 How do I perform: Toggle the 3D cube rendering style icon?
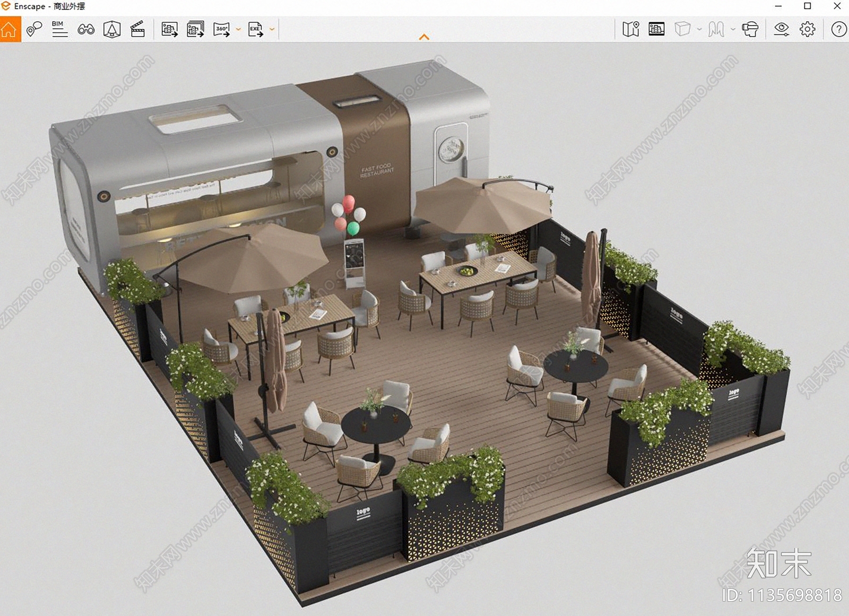point(682,29)
